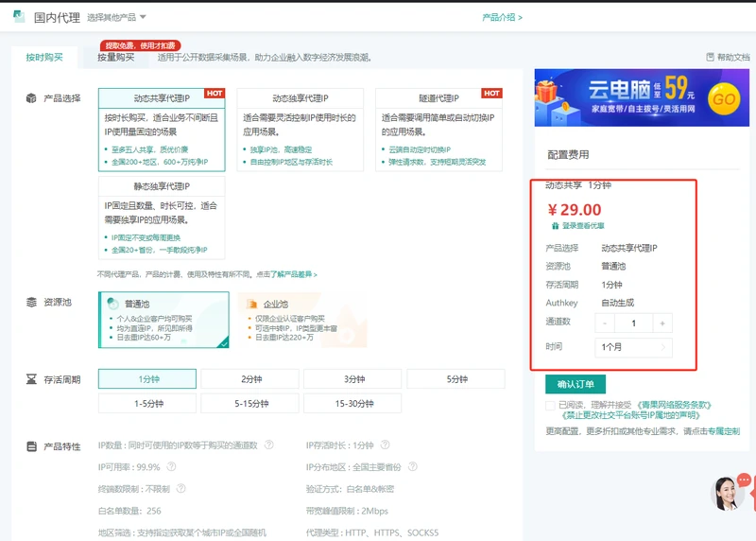Click the 存活周期 hourglass icon
756x541 pixels.
(x=31, y=379)
